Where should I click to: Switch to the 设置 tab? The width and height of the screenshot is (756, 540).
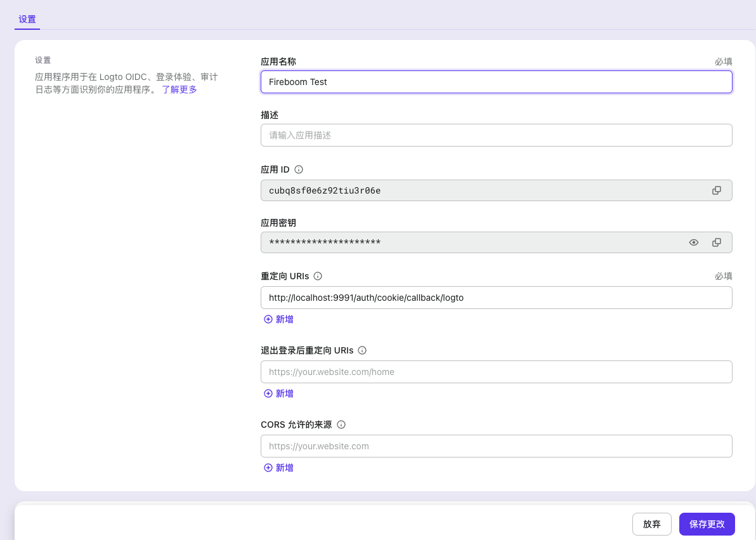27,19
